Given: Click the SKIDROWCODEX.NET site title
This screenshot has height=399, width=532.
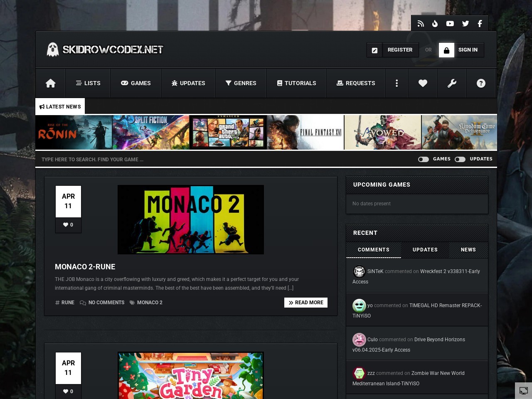Looking at the screenshot, I should pos(113,49).
